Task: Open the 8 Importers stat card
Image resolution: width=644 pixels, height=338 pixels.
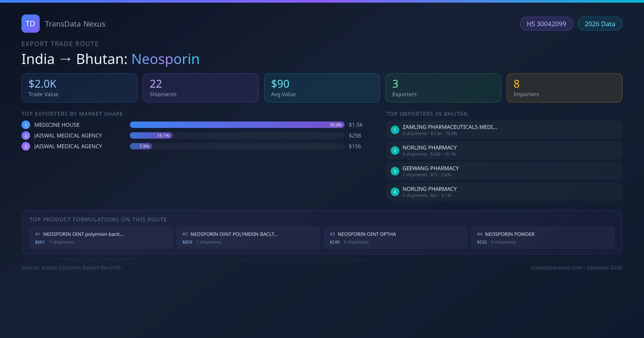Action: coord(564,88)
